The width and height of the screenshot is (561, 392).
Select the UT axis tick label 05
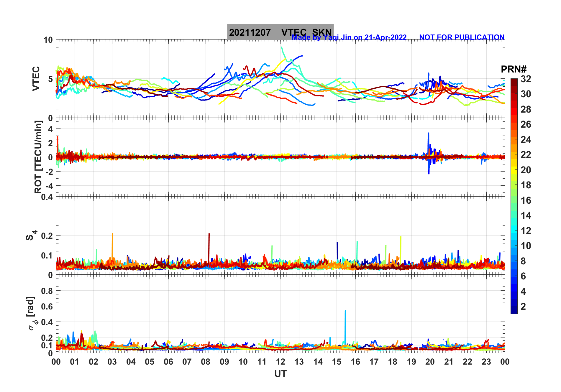[150, 362]
